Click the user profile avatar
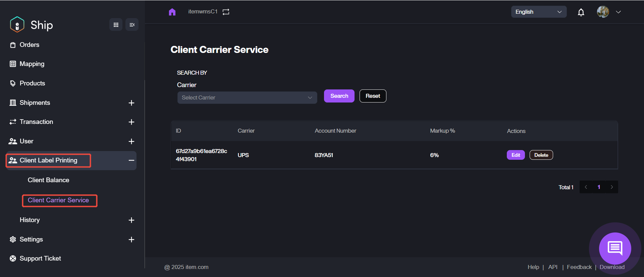 pyautogui.click(x=603, y=12)
